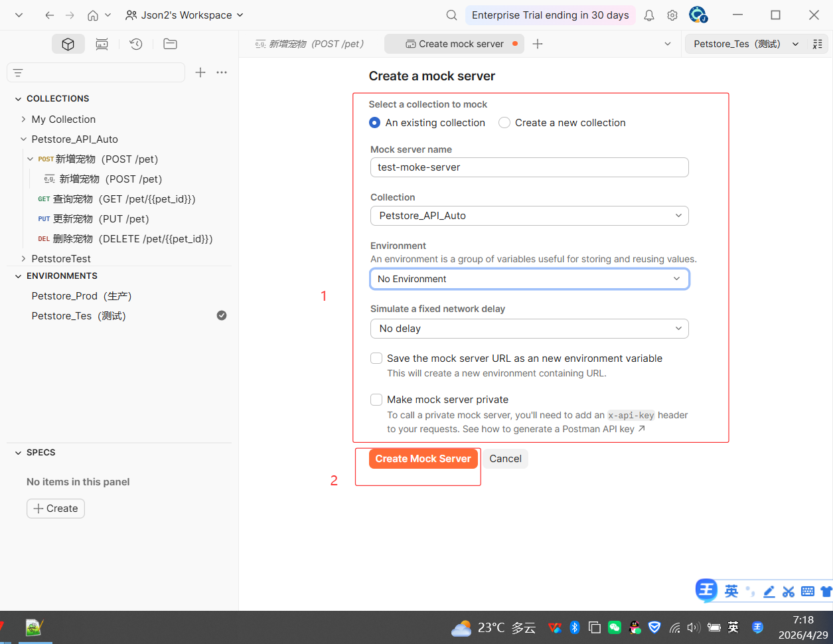Viewport: 833px width, 644px height.
Task: Click the IME scissors screenshot icon
Action: click(789, 592)
